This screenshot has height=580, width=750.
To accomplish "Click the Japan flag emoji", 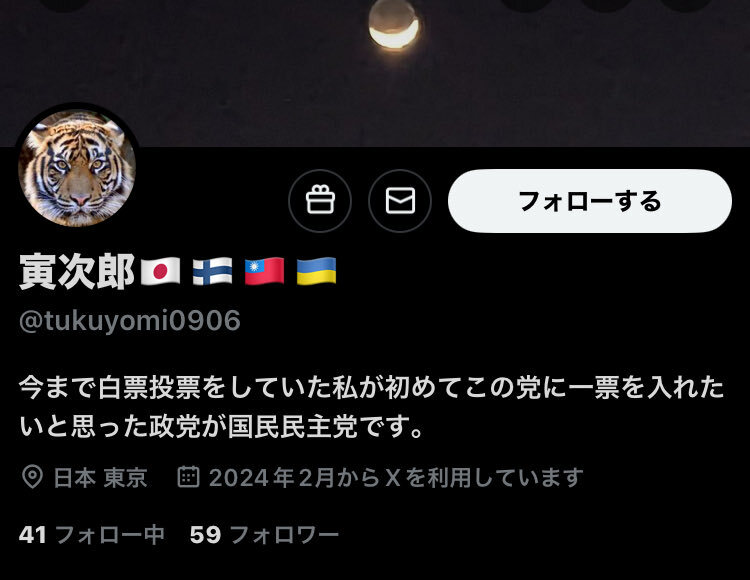I will coord(160,271).
